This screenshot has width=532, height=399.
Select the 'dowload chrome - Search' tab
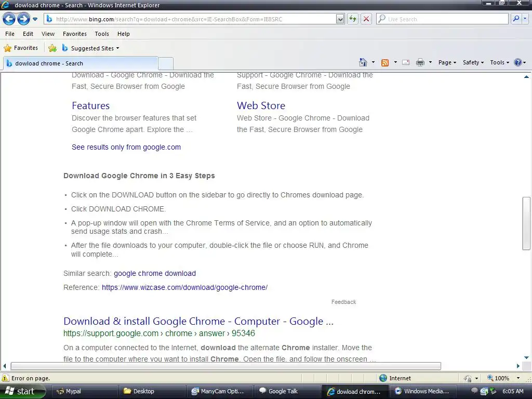81,63
